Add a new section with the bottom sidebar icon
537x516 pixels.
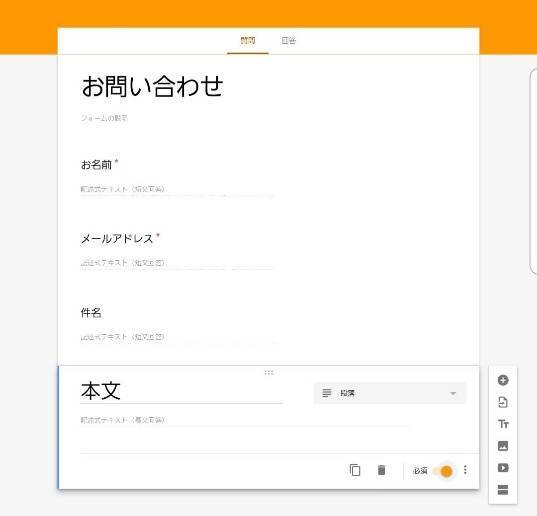click(x=503, y=490)
